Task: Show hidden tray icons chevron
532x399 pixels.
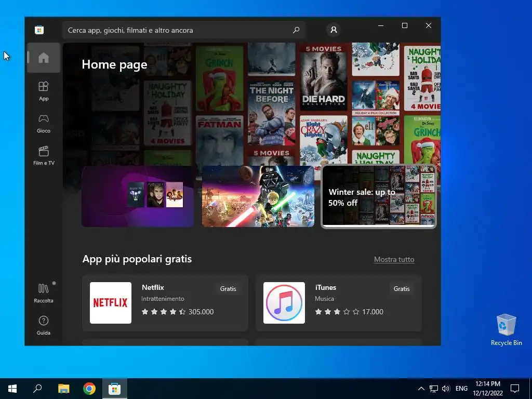Action: 421,389
